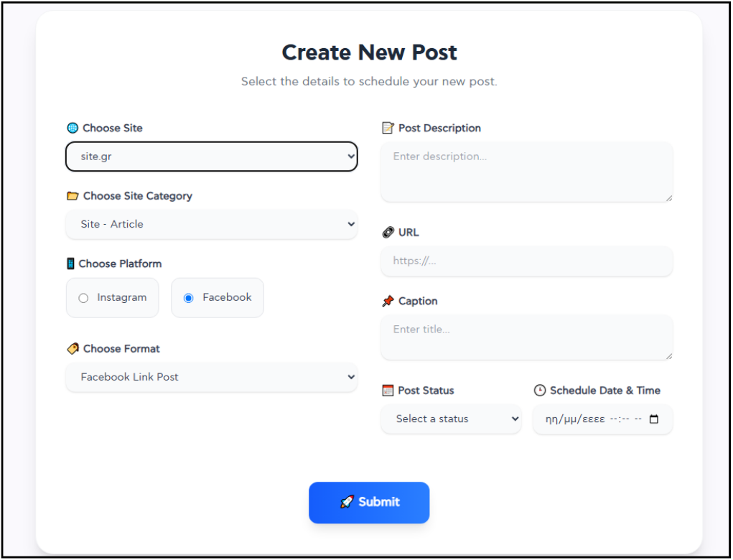
Task: Open the calendar picker in date field
Action: click(x=653, y=419)
